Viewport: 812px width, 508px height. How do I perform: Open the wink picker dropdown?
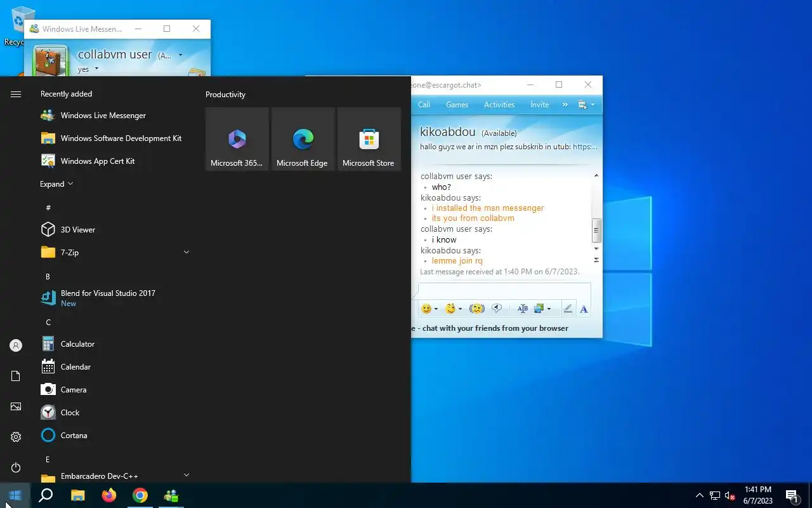[460, 309]
